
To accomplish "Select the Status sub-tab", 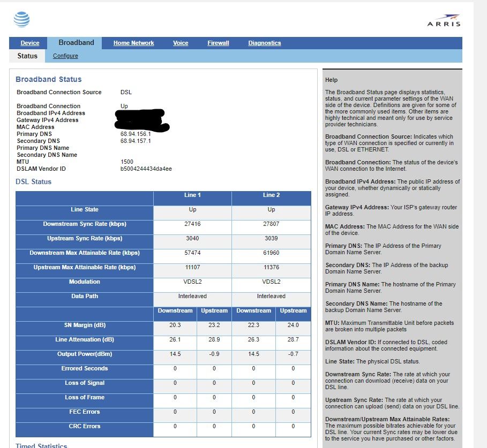I will [27, 56].
